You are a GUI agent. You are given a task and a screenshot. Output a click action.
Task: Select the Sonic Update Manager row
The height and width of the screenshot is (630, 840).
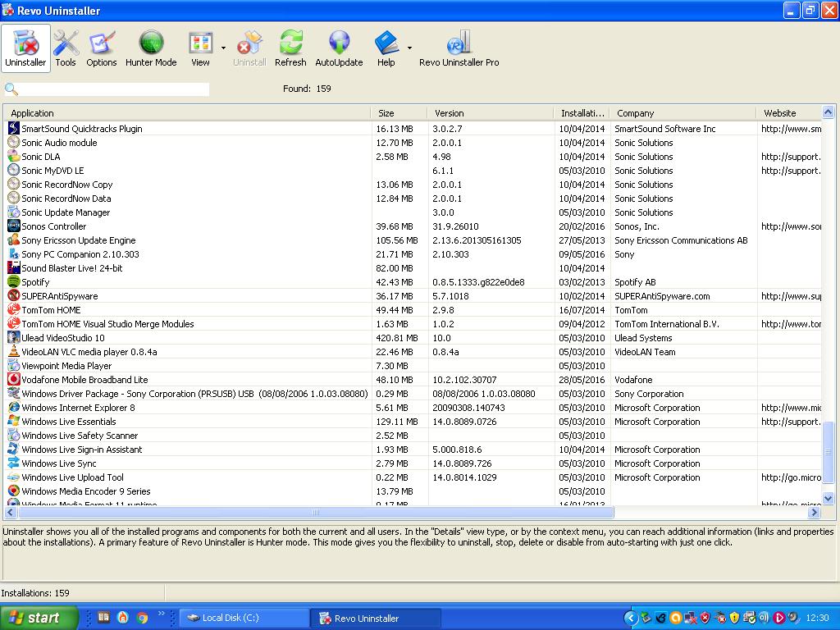tap(413, 212)
